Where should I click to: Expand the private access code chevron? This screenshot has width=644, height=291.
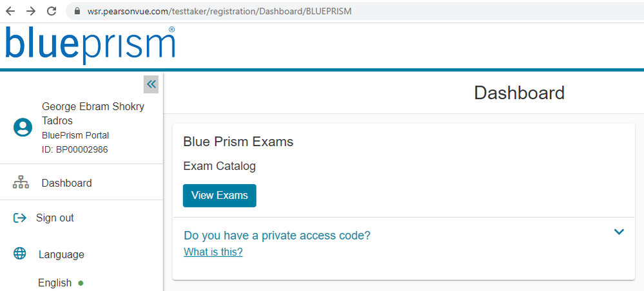pos(619,232)
